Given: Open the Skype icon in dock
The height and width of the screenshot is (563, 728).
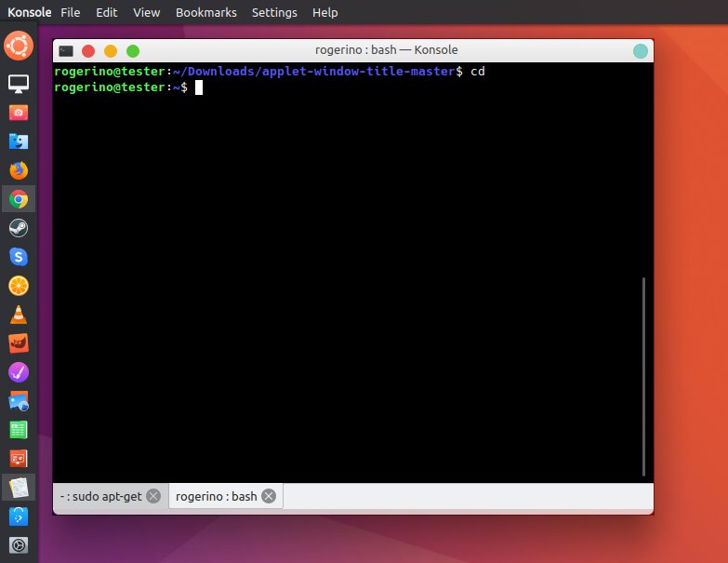Looking at the screenshot, I should coord(19,257).
